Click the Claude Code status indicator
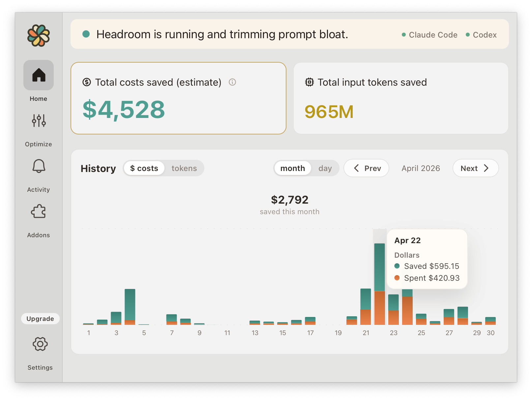532x400 pixels. (429, 35)
